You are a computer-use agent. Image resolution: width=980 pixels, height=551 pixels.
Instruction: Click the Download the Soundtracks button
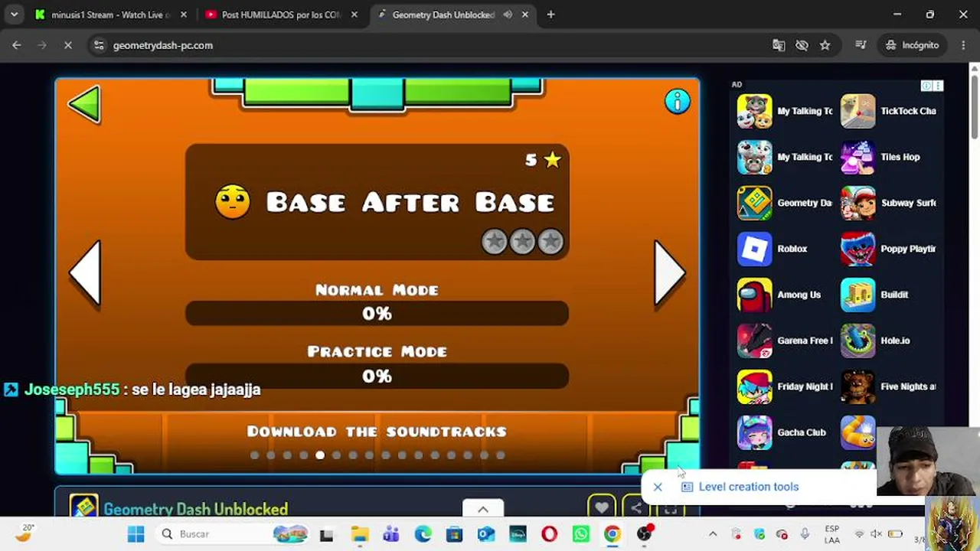pos(377,432)
